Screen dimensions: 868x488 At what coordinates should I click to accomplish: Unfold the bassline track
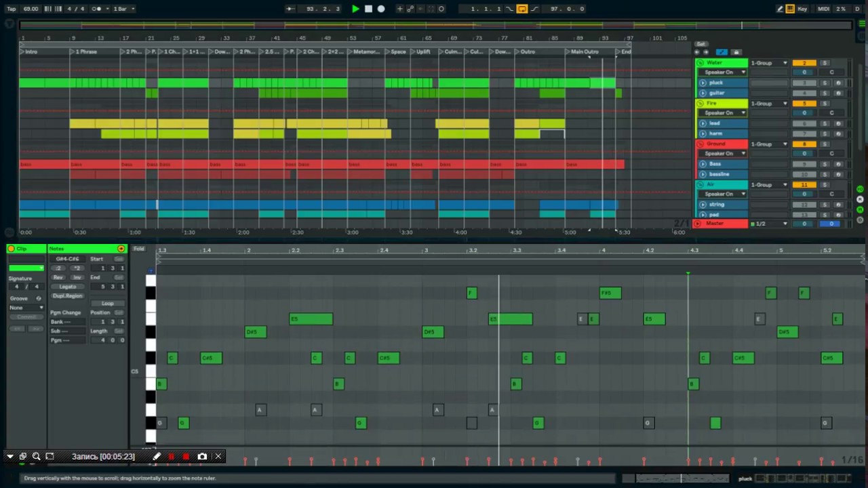(703, 174)
